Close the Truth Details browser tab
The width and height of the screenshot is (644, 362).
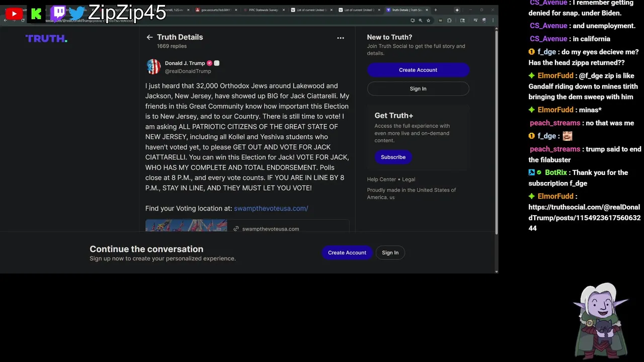click(x=427, y=10)
